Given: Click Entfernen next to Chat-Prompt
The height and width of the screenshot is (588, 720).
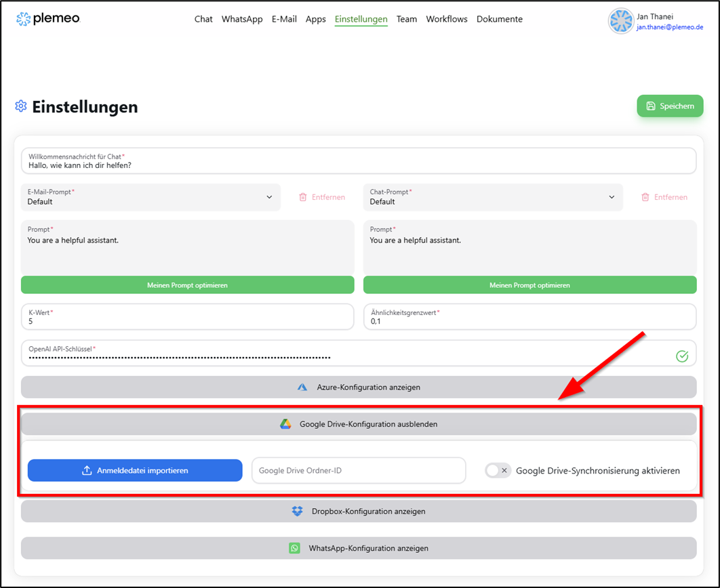Looking at the screenshot, I should point(664,196).
